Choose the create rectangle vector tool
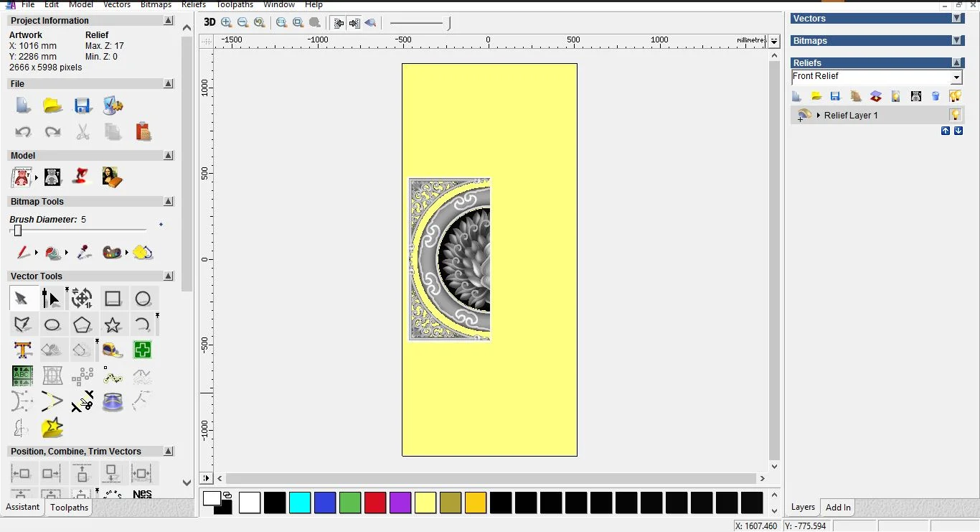 coord(113,299)
